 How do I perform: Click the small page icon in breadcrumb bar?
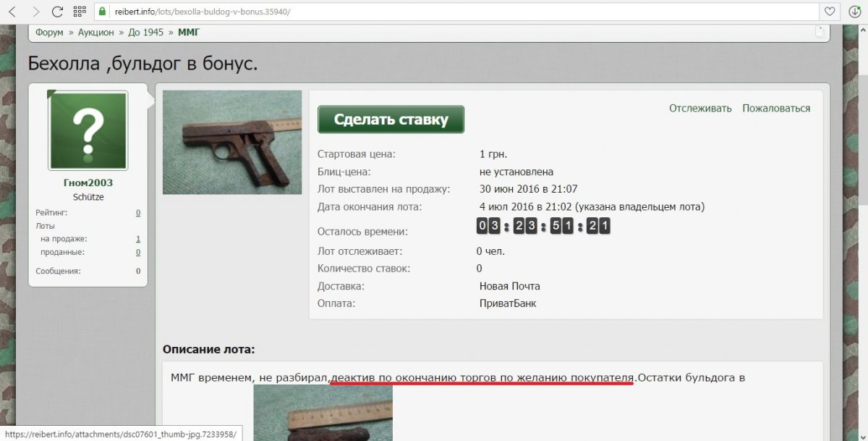coord(820,32)
